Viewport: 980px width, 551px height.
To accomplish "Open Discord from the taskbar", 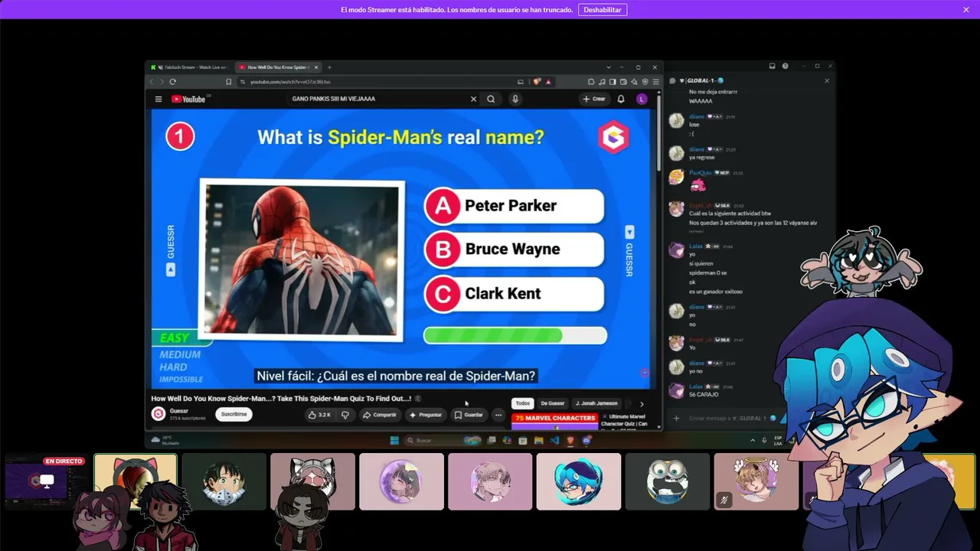I will click(586, 440).
